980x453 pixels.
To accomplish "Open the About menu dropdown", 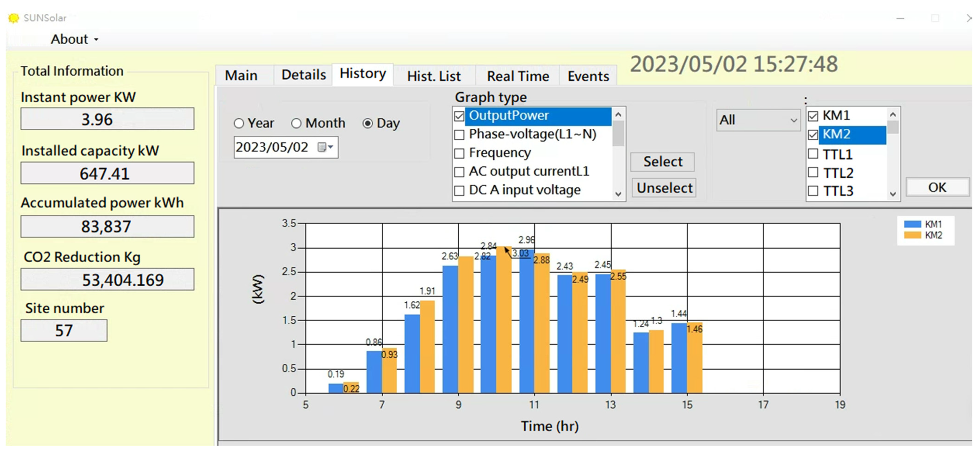I will click(75, 39).
